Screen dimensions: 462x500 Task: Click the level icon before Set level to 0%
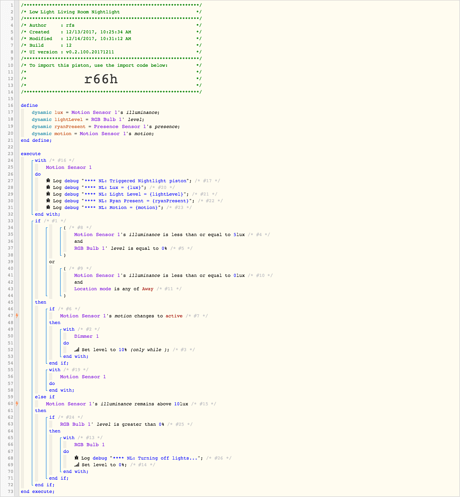(x=77, y=466)
